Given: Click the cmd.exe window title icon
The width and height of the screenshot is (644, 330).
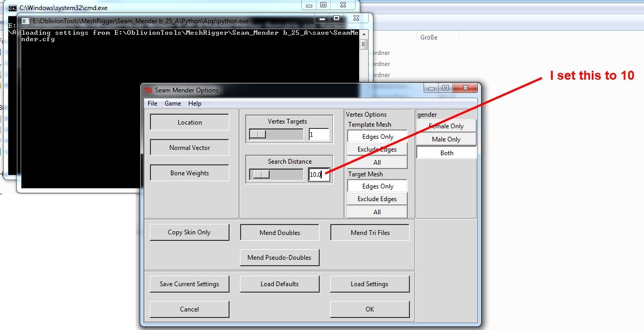Looking at the screenshot, I should (x=12, y=8).
